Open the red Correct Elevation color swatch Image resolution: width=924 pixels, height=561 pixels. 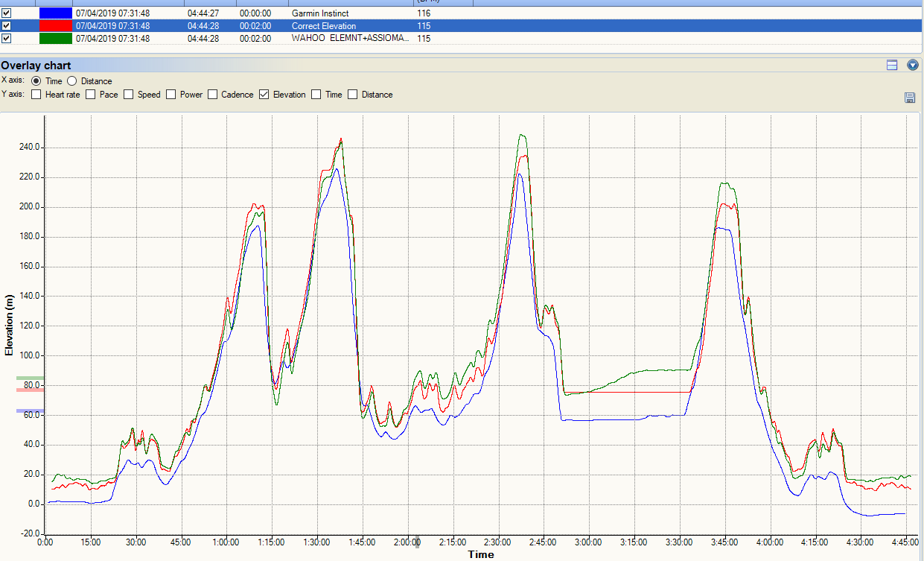tap(56, 26)
